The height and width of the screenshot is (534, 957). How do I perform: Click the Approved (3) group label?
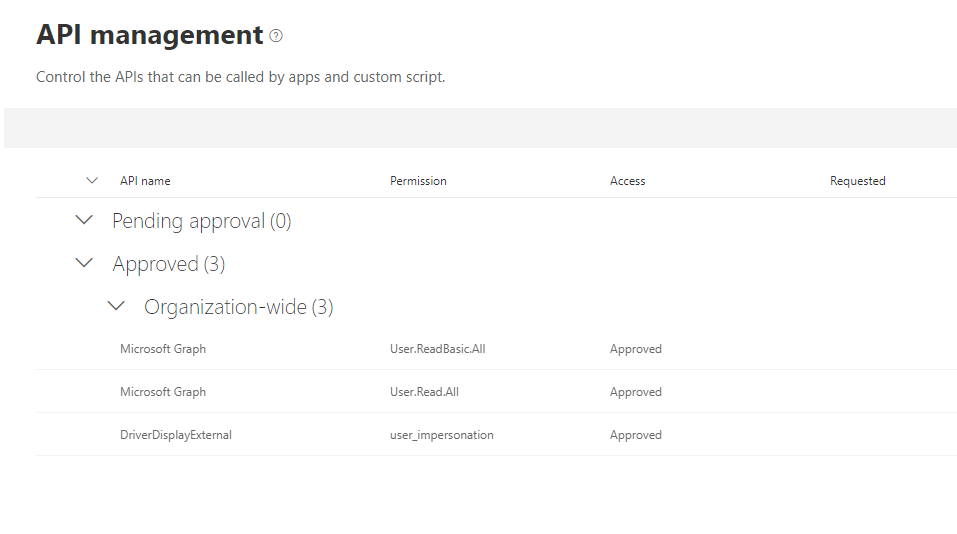tap(168, 264)
